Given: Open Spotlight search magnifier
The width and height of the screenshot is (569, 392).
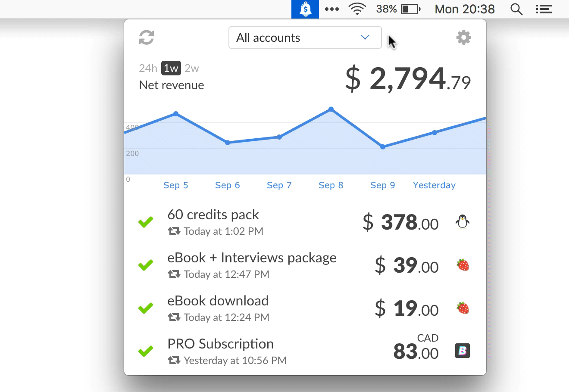Looking at the screenshot, I should [516, 9].
